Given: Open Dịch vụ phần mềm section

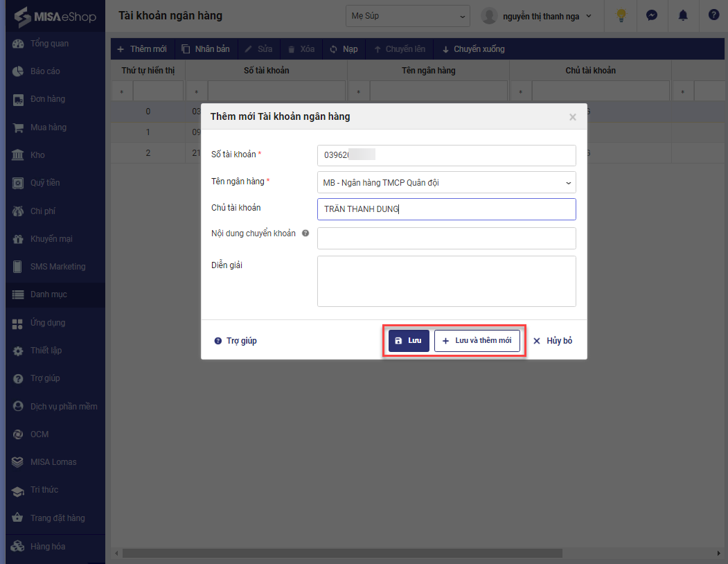Looking at the screenshot, I should pyautogui.click(x=55, y=407).
